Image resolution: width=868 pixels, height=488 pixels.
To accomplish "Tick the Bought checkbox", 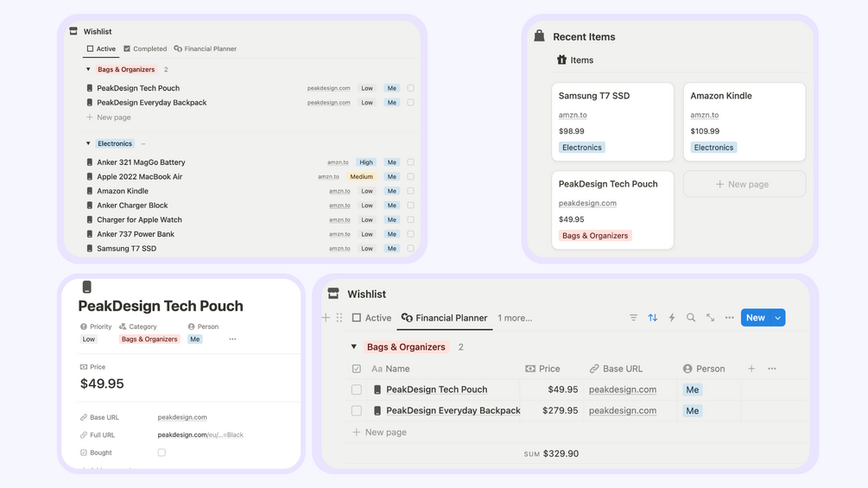I will click(162, 453).
